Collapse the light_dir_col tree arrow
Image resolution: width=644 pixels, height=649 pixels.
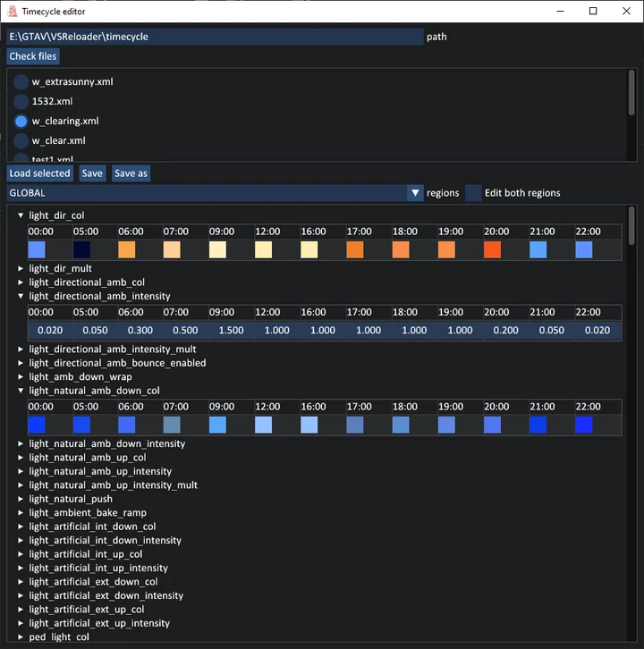[21, 215]
